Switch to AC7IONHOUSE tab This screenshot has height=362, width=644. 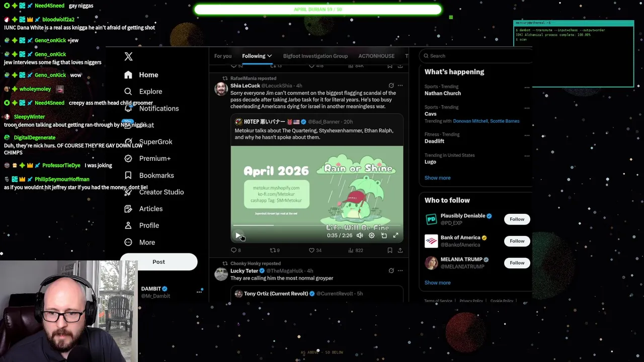[x=376, y=56]
